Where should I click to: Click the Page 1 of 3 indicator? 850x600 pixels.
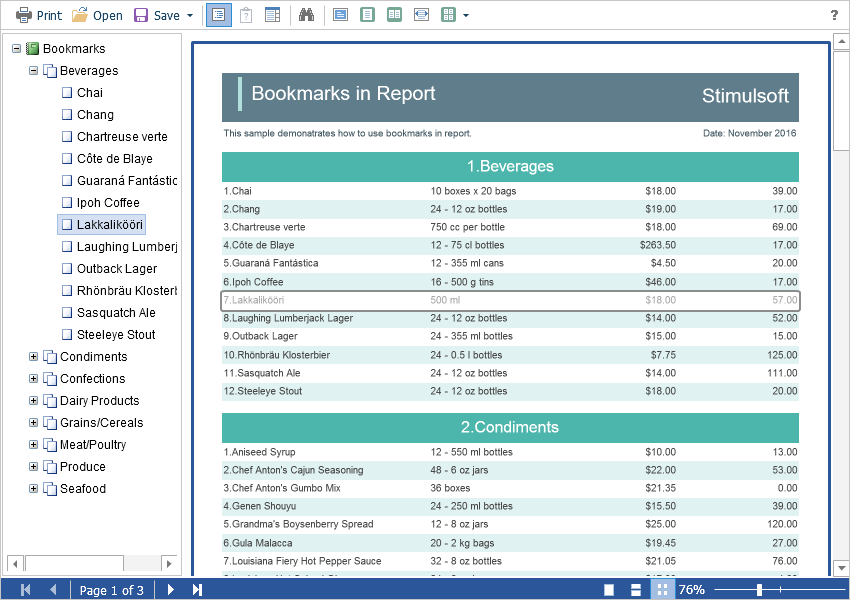[112, 590]
